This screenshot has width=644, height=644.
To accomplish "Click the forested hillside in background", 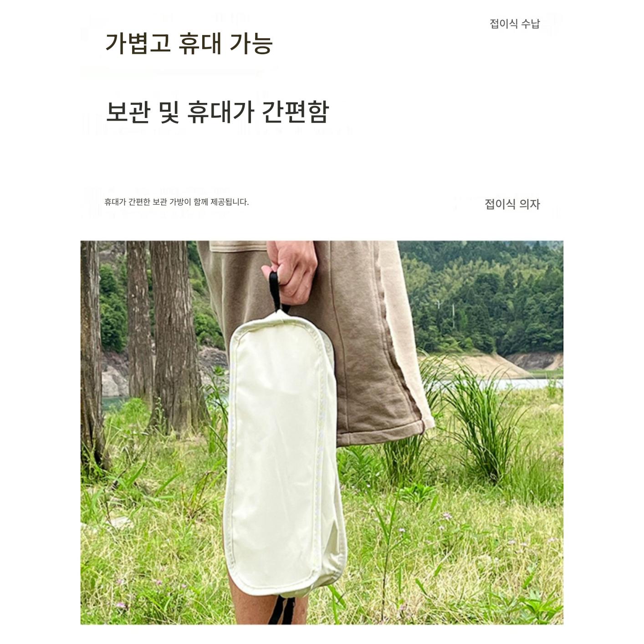I will (483, 296).
